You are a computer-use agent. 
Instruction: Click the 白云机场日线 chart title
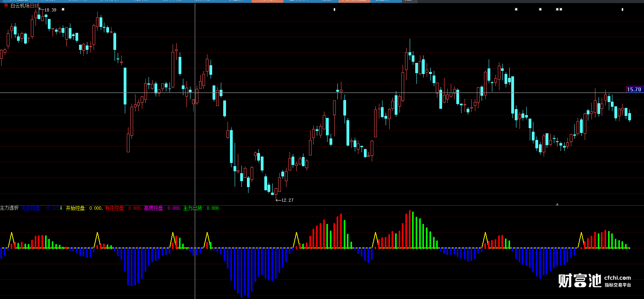coord(25,6)
